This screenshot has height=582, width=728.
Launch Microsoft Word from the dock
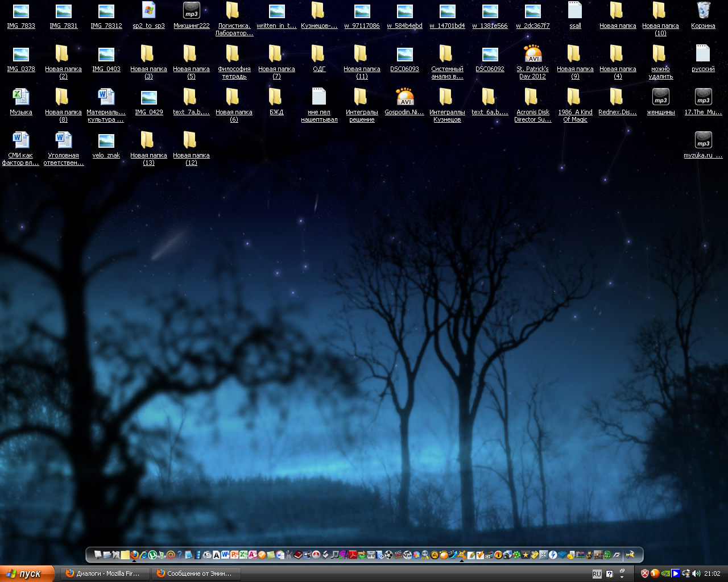coord(225,555)
